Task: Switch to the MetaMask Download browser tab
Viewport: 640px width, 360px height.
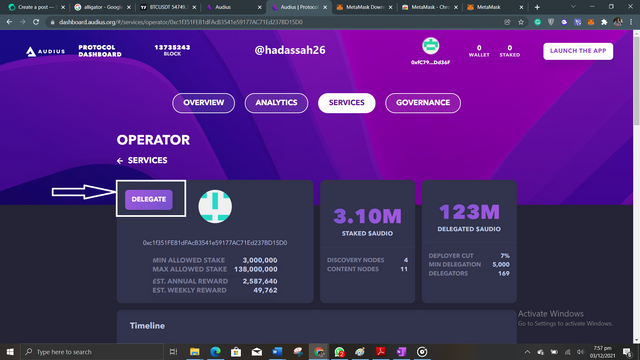Action: point(364,7)
